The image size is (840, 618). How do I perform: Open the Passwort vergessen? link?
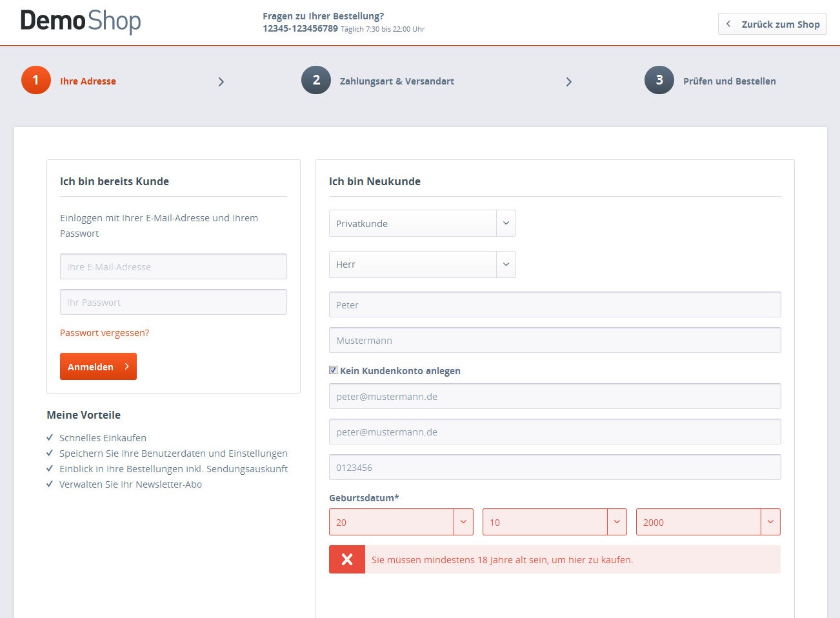click(105, 333)
